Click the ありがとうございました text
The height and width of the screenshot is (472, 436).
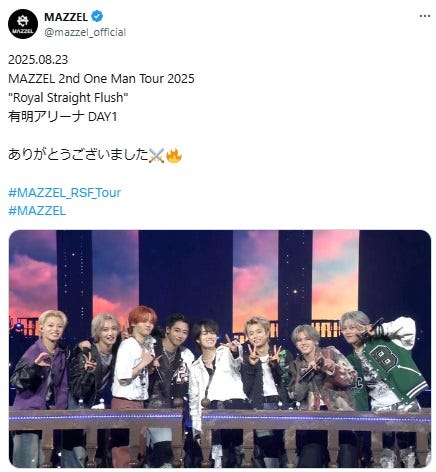tap(78, 155)
